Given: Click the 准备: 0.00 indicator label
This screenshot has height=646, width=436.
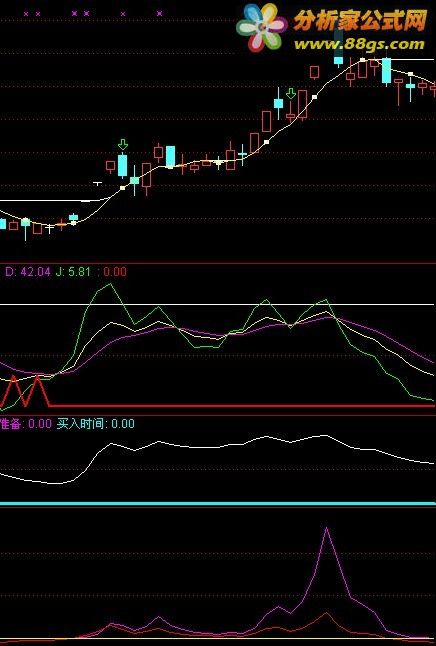Looking at the screenshot, I should 26,424.
